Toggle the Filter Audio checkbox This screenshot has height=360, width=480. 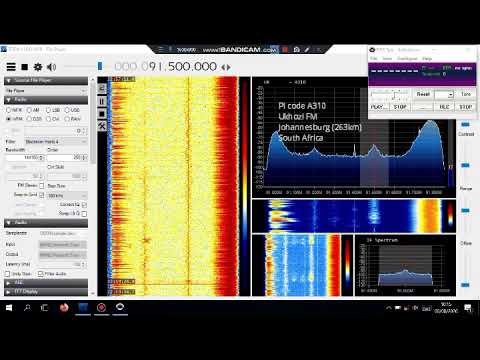pos(41,274)
